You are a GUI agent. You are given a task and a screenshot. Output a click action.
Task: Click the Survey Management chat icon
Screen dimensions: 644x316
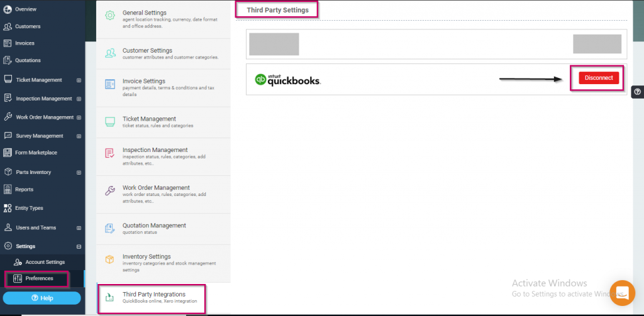pyautogui.click(x=8, y=136)
